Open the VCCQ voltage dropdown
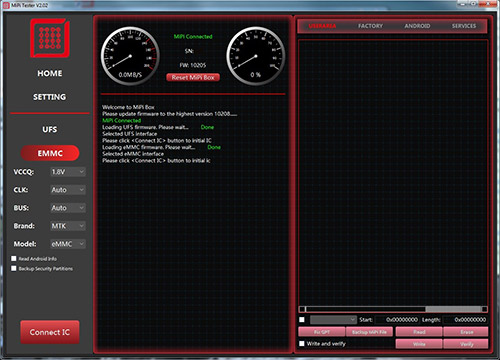This screenshot has height=360, width=500. 68,172
